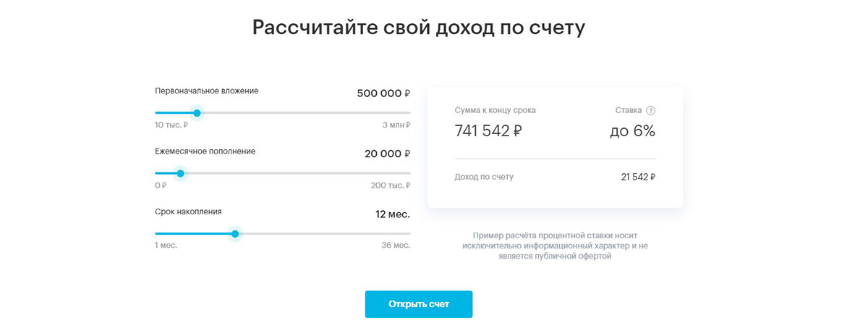Click the question mark icon beside Ставка
The height and width of the screenshot is (326, 868).
[650, 111]
